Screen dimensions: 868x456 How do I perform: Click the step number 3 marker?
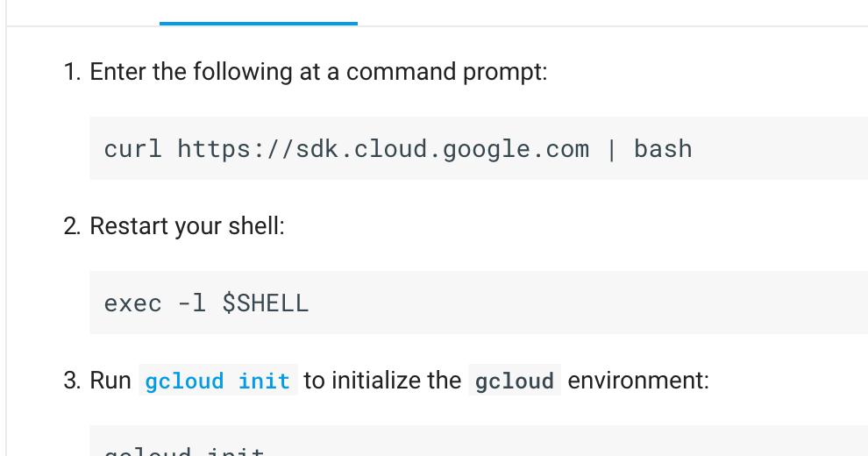[x=73, y=381]
